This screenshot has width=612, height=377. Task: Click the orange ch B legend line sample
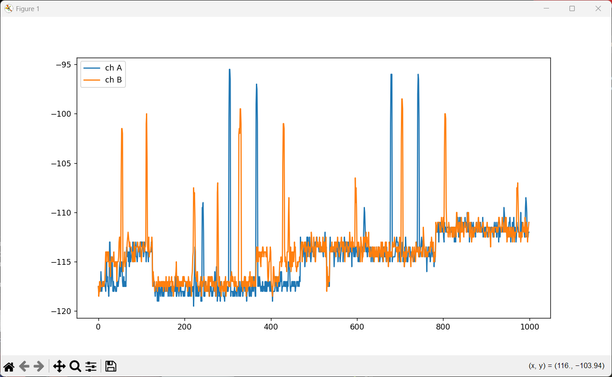pos(92,80)
